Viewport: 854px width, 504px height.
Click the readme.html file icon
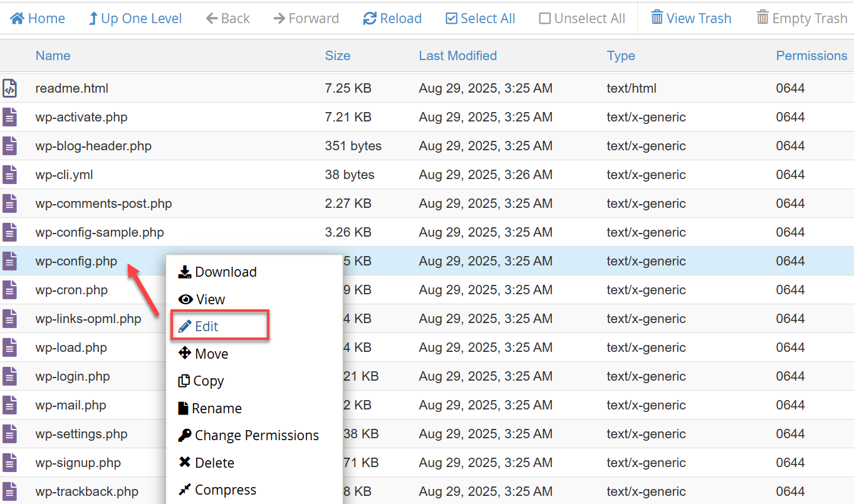point(9,88)
